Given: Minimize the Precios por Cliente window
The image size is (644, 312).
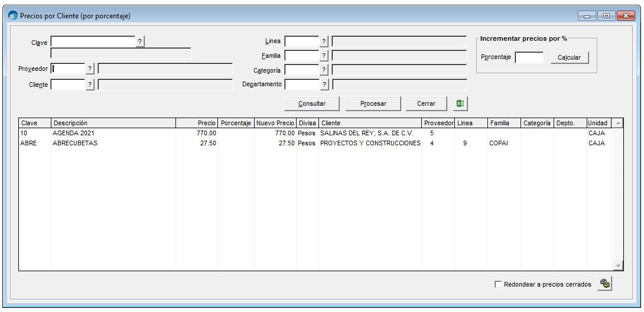Looking at the screenshot, I should pos(587,15).
